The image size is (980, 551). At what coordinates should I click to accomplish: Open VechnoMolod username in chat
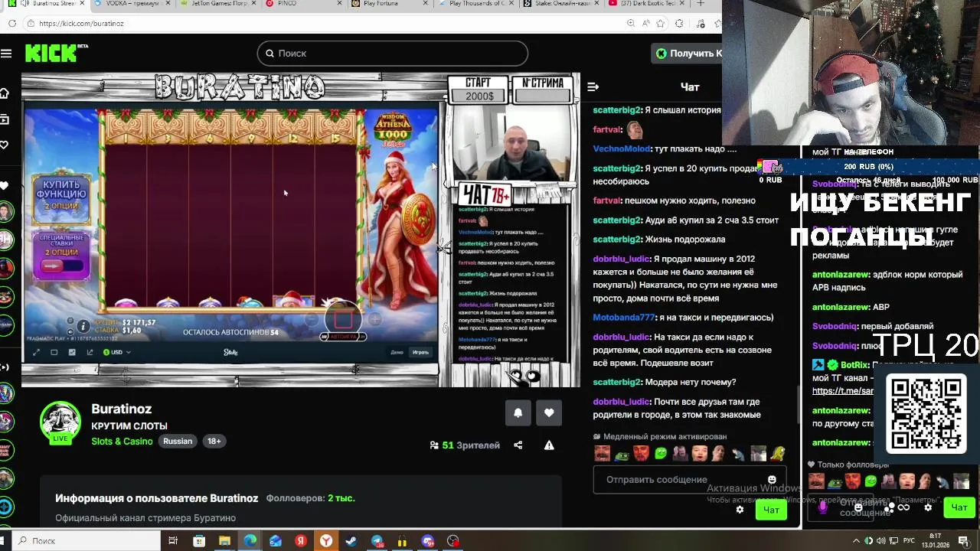point(622,149)
